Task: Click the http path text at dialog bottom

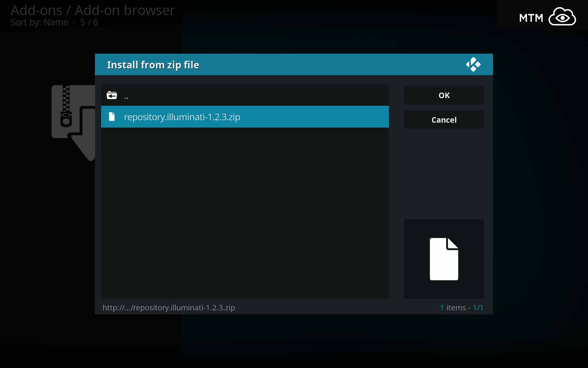Action: pos(169,308)
